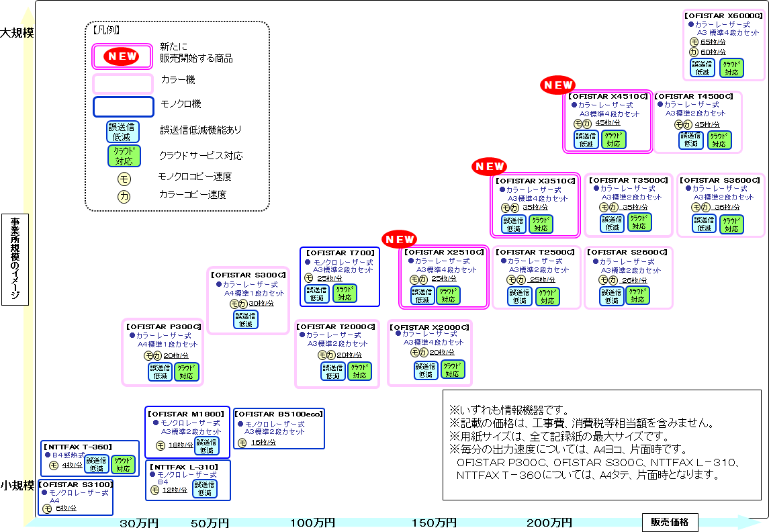Click 誤送信低減 badge on OFISTAR X6000C
Image resolution: width=769 pixels, height=532 pixels.
[x=703, y=68]
